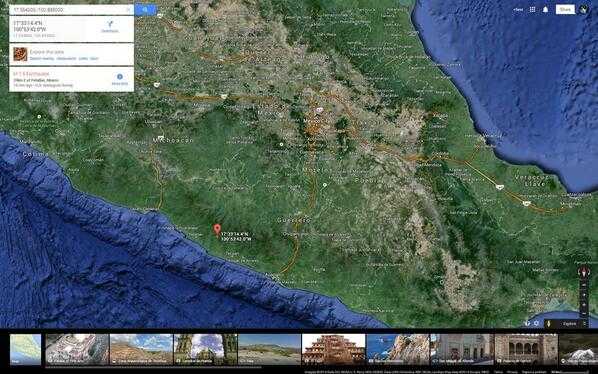Click the zoom slider track
598x374 pixels.
584,299
